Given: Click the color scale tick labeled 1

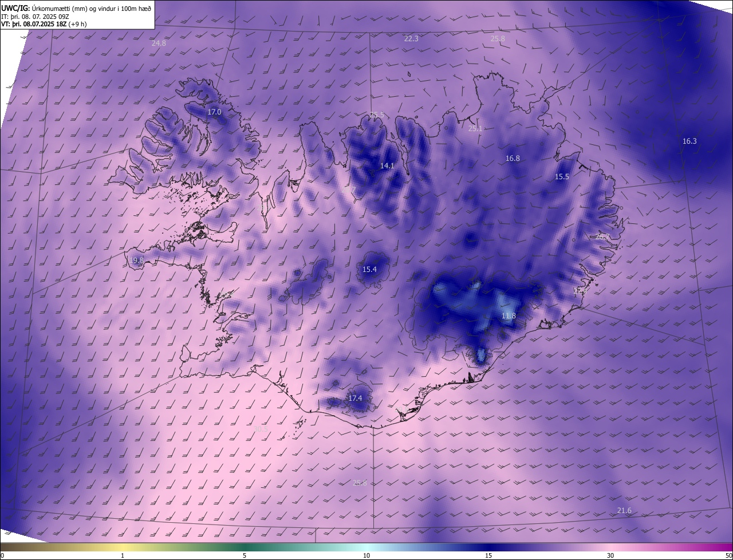Looking at the screenshot, I should [x=123, y=555].
